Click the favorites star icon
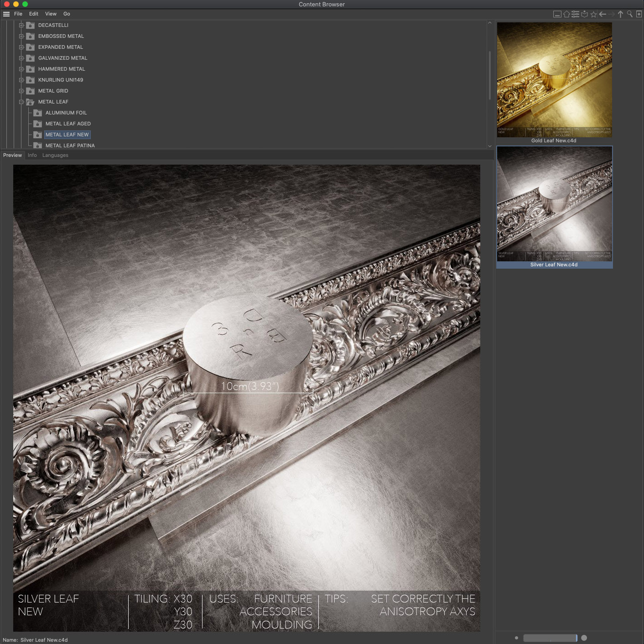This screenshot has width=644, height=644. point(593,14)
